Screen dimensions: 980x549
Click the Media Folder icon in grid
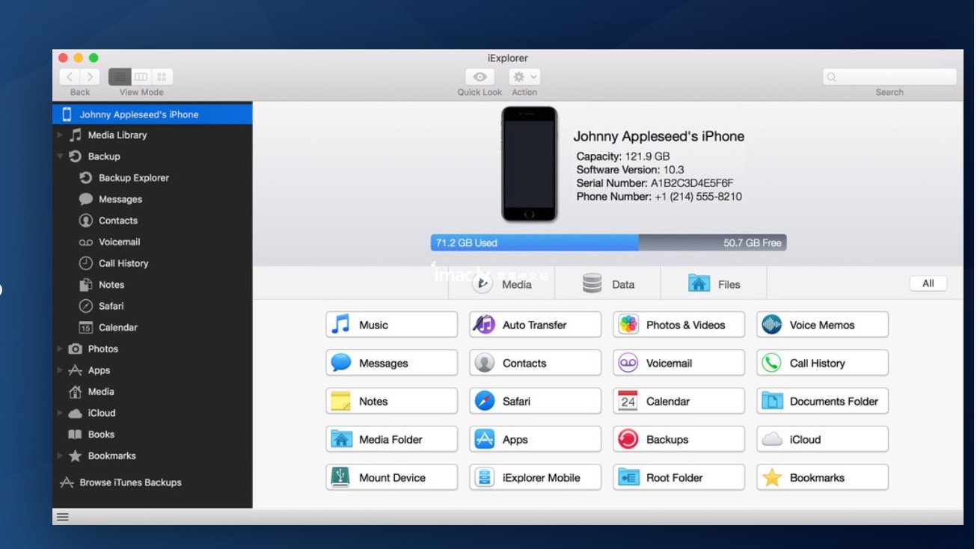coord(341,440)
